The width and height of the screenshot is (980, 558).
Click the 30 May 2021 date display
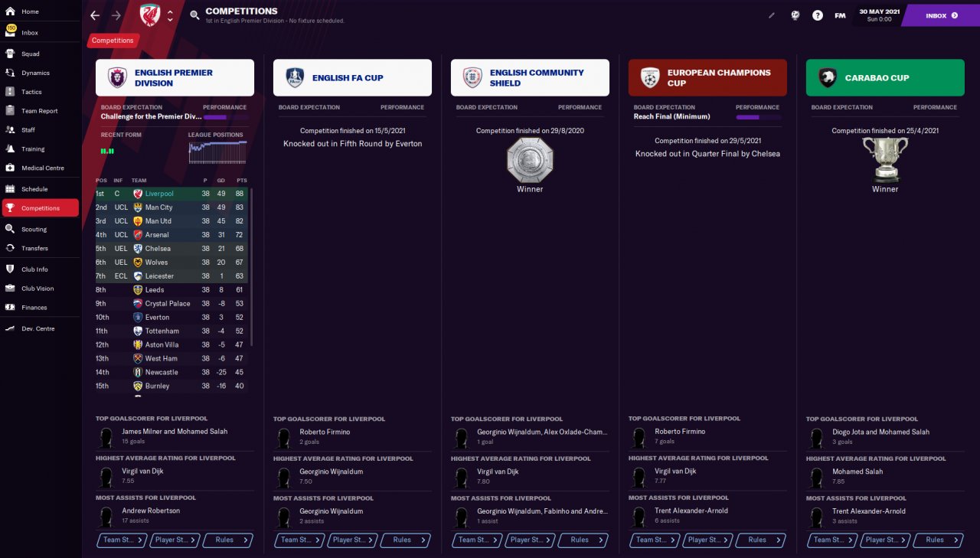pyautogui.click(x=879, y=15)
